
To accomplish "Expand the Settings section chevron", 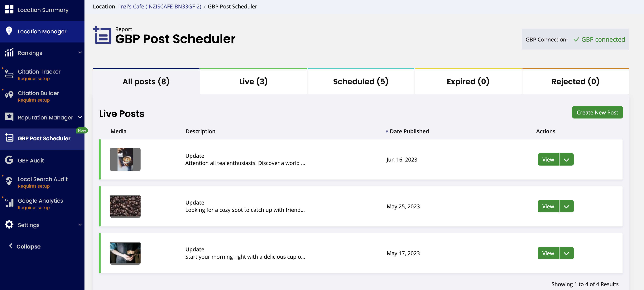I will click(x=80, y=225).
